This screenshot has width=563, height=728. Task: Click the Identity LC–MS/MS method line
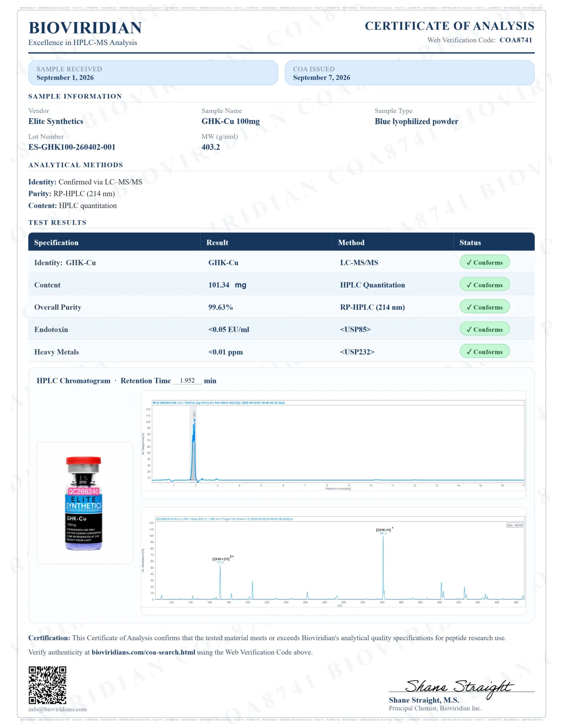click(x=85, y=182)
